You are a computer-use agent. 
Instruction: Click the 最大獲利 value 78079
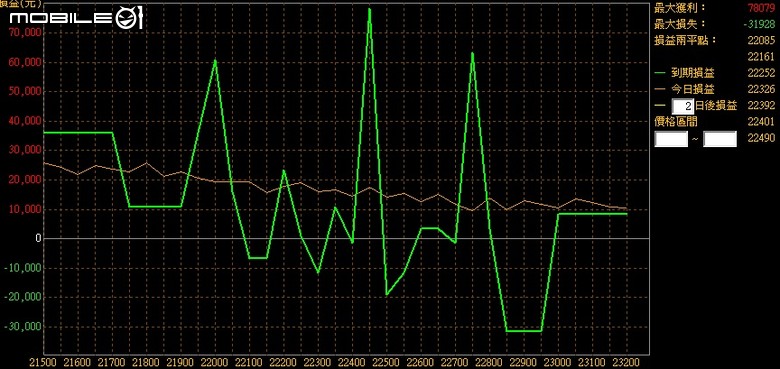761,7
